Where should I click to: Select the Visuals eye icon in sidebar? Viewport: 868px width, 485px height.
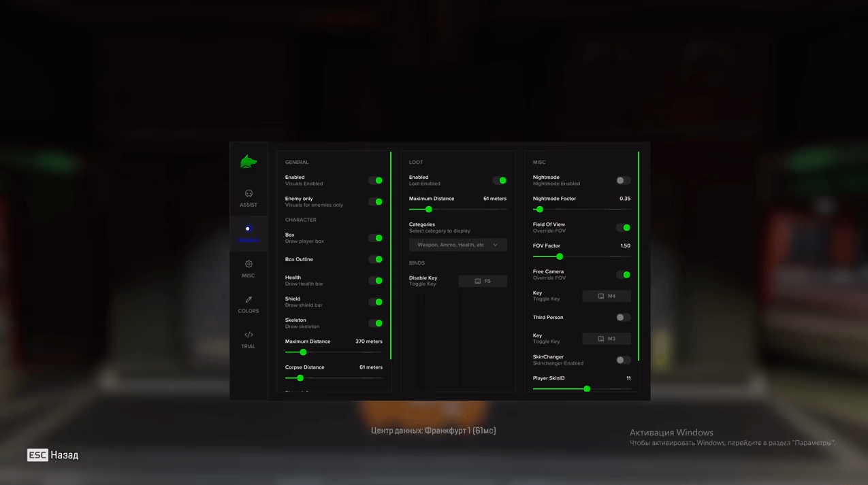(x=248, y=229)
